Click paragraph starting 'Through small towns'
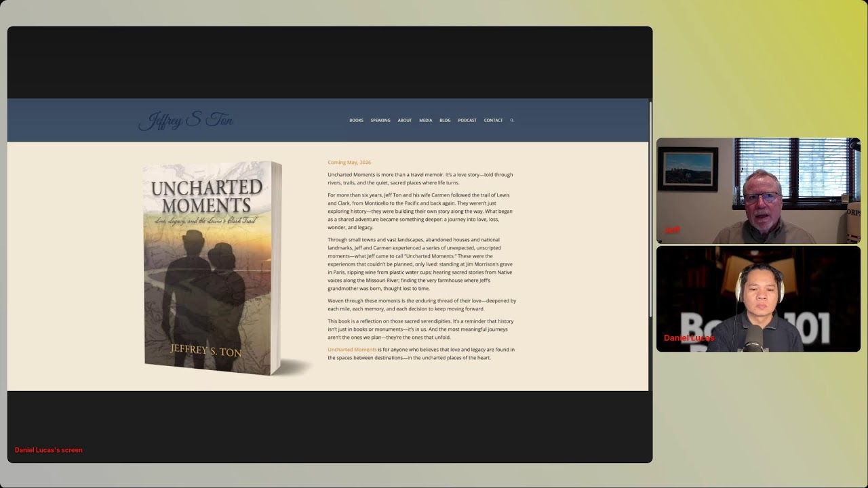This screenshot has width=868, height=488. click(420, 264)
